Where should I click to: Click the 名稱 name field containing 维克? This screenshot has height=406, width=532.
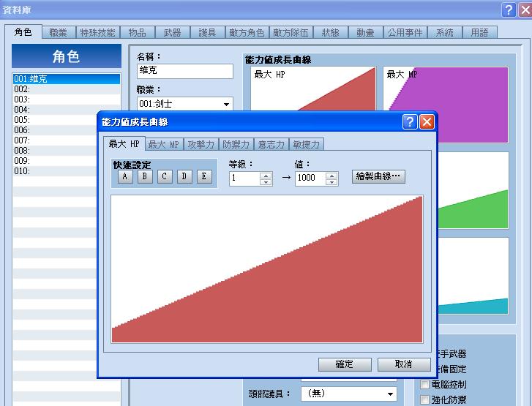click(x=185, y=71)
